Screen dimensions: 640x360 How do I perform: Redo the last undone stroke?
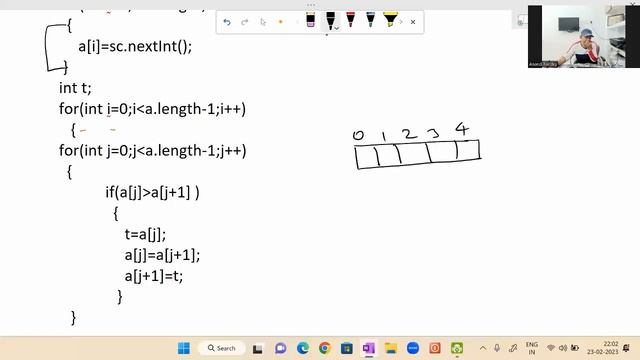pos(245,22)
